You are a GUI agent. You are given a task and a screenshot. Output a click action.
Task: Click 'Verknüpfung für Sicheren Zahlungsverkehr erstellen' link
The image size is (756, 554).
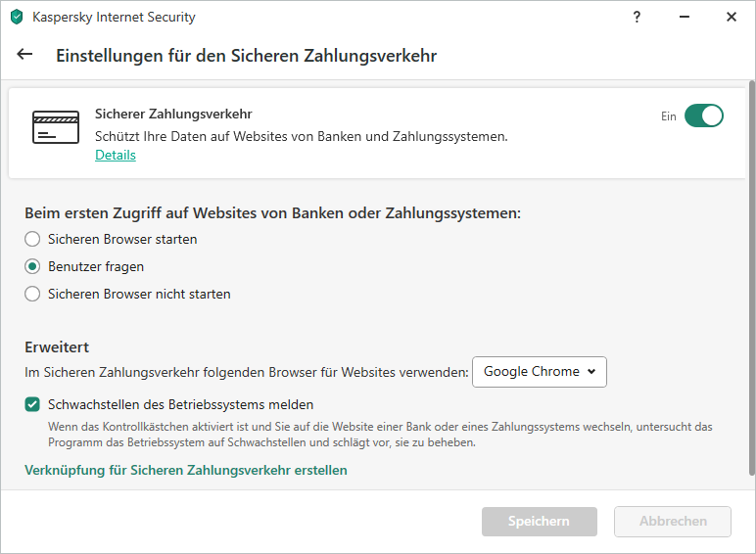tap(185, 470)
